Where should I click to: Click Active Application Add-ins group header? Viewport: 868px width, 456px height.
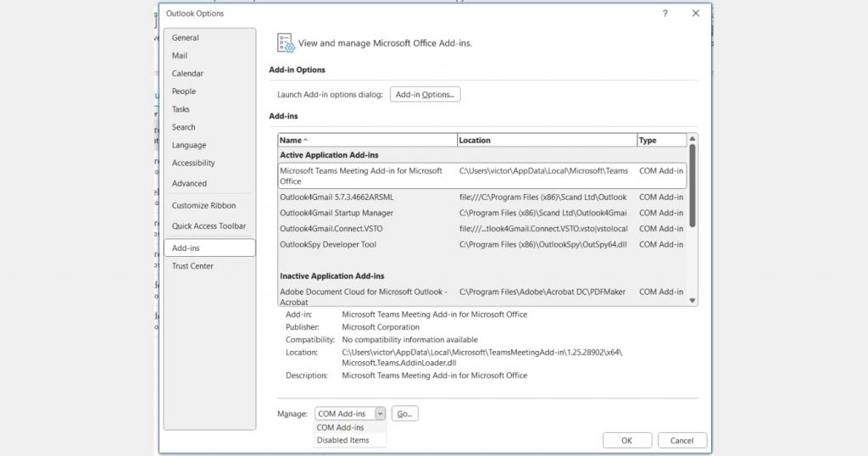tap(329, 155)
